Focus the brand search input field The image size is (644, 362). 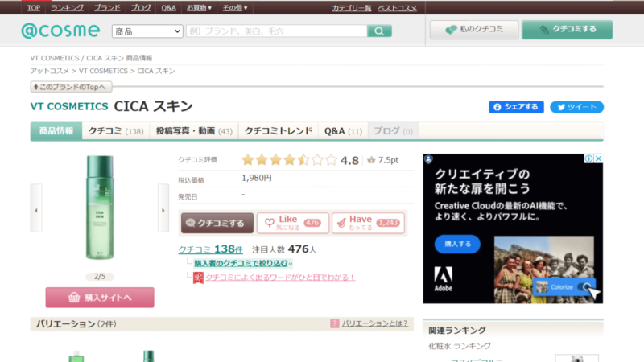pos(276,31)
